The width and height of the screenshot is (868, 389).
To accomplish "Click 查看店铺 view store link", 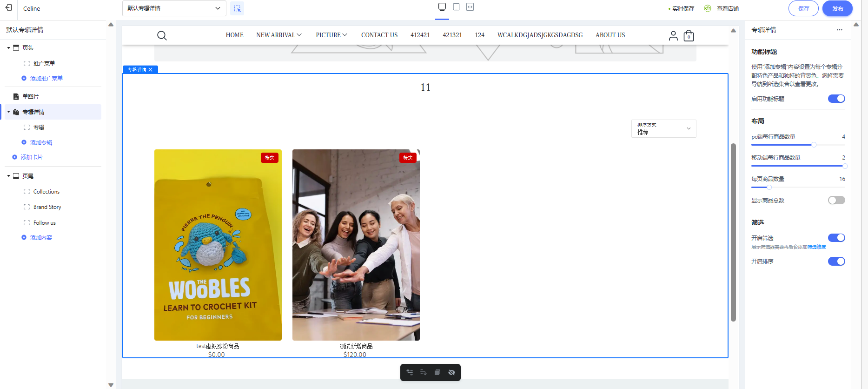I will (728, 8).
